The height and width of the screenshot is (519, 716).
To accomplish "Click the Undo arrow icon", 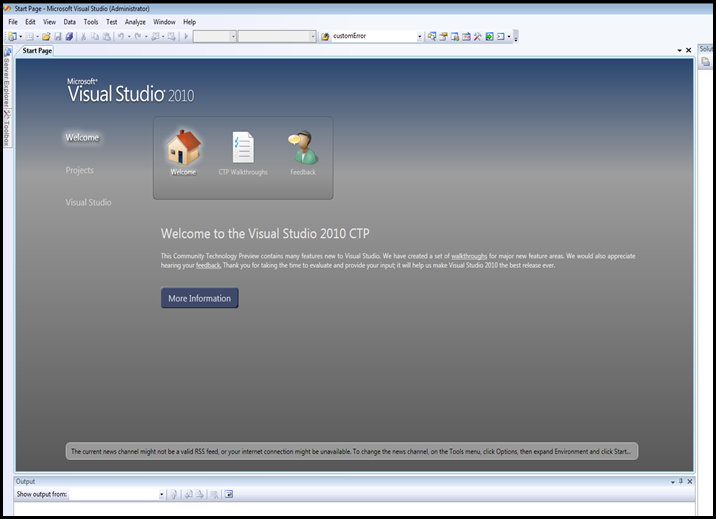I will pos(121,36).
